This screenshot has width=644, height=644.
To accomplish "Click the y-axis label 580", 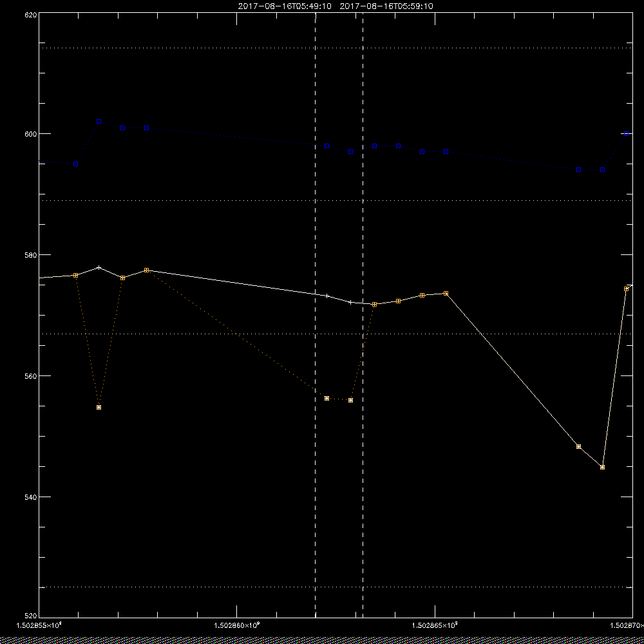I will coord(31,254).
